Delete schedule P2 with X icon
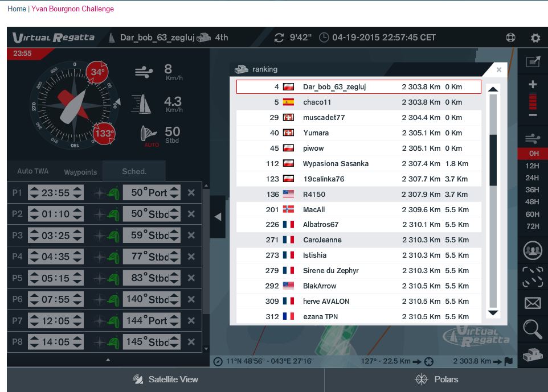 click(191, 213)
